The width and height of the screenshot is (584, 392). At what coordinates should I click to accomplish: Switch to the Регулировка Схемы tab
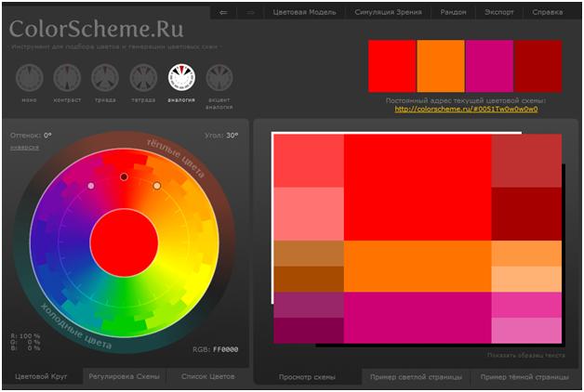[x=124, y=376]
